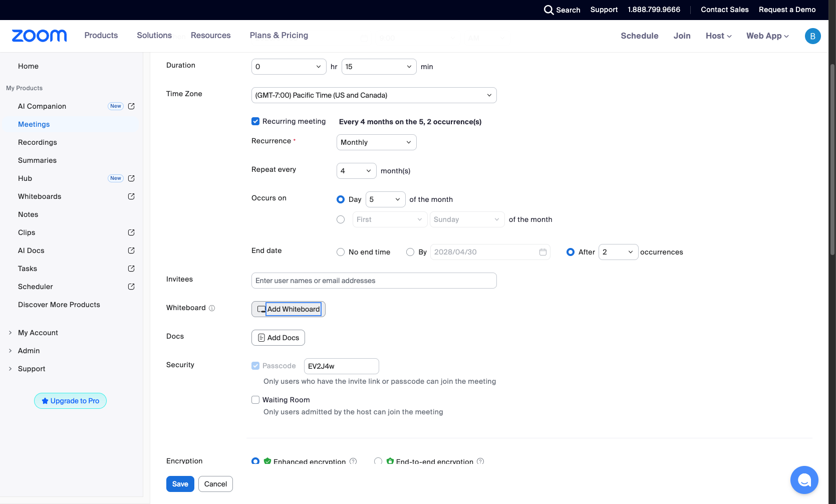The height and width of the screenshot is (504, 836).
Task: Open AI Docs external link icon
Action: click(x=131, y=250)
